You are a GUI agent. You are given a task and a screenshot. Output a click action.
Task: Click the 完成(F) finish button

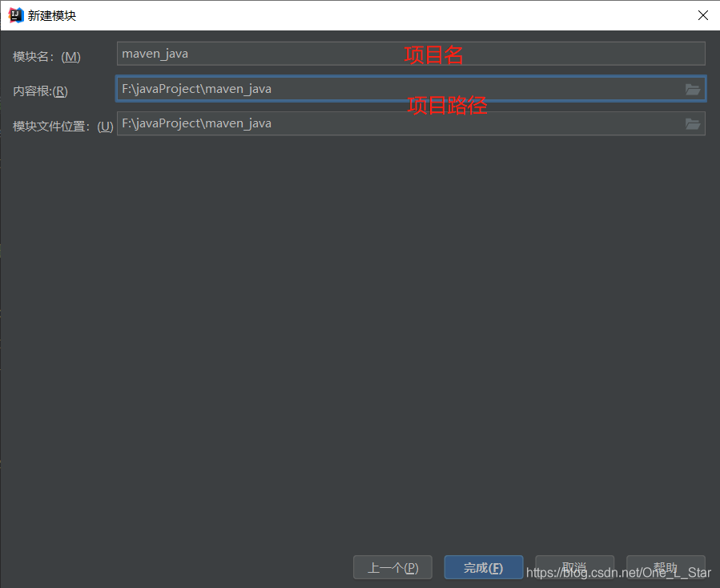coord(484,567)
